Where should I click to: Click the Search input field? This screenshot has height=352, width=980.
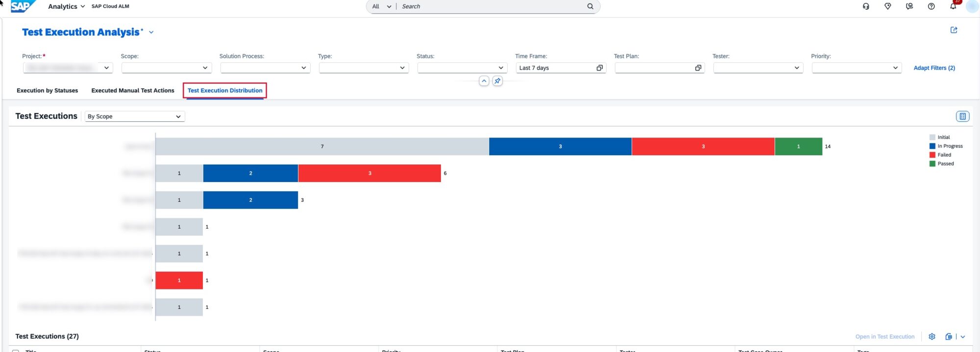pos(492,6)
